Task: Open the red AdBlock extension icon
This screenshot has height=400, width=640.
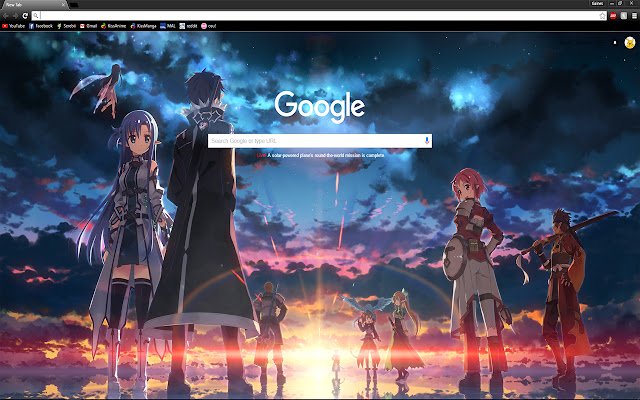Action: tap(613, 16)
